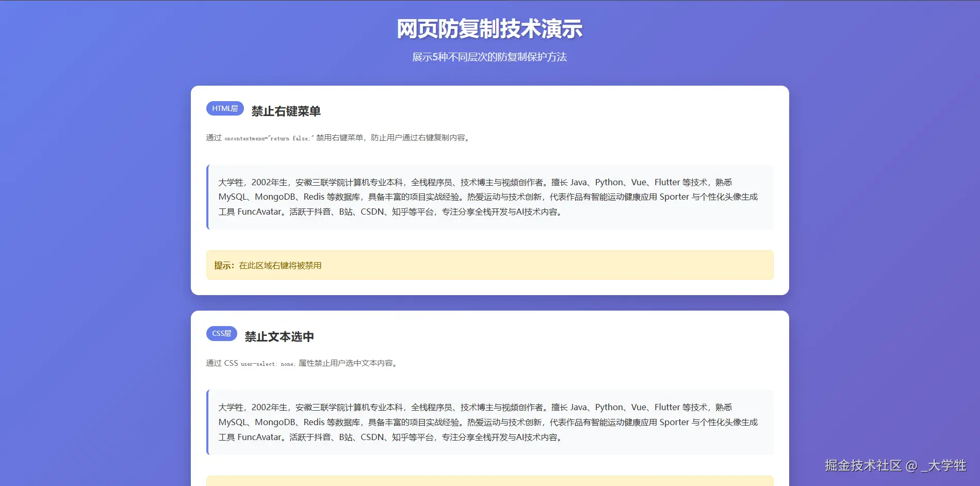Viewport: 980px width, 486px height.
Task: Expand the first HTML层 demo card
Action: [490, 191]
